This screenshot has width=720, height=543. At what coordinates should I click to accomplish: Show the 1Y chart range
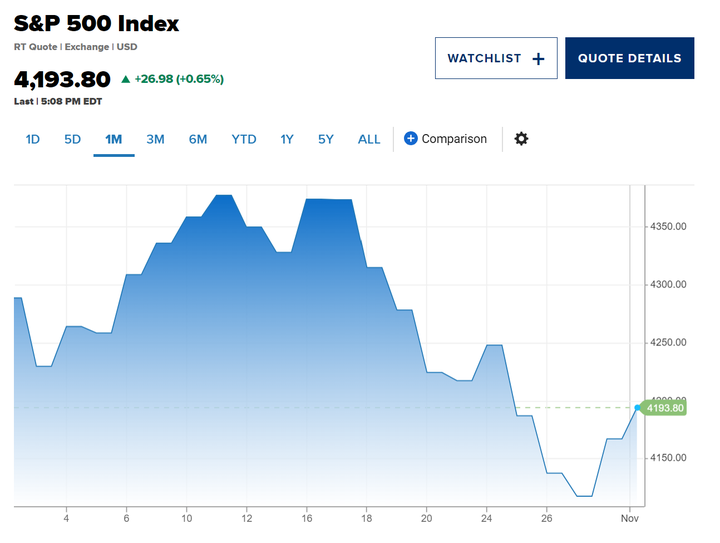(x=287, y=139)
